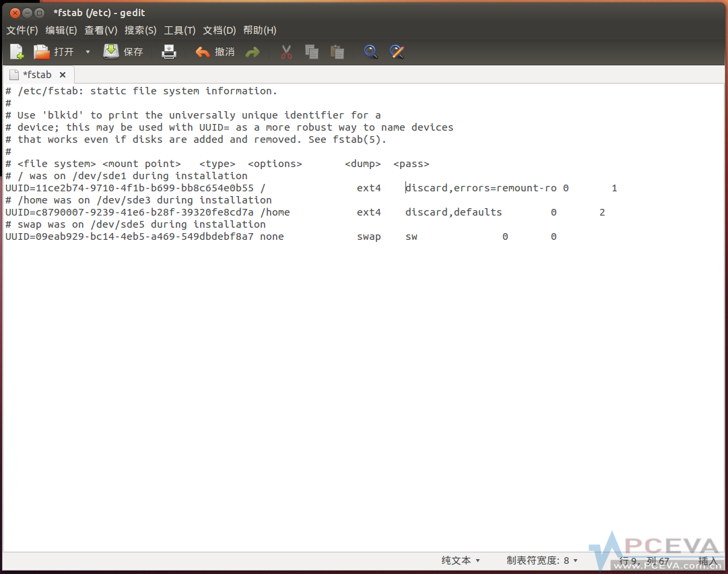Click the save icon in toolbar

point(111,52)
